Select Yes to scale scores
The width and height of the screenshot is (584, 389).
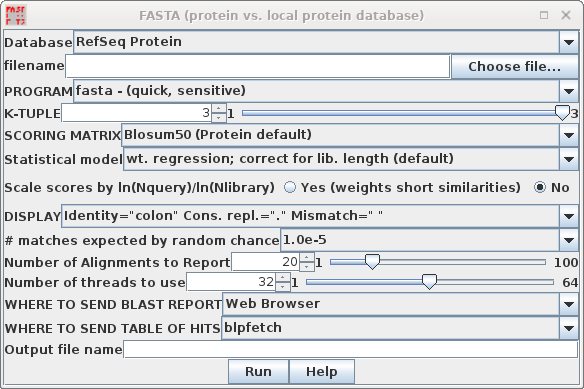(290, 187)
